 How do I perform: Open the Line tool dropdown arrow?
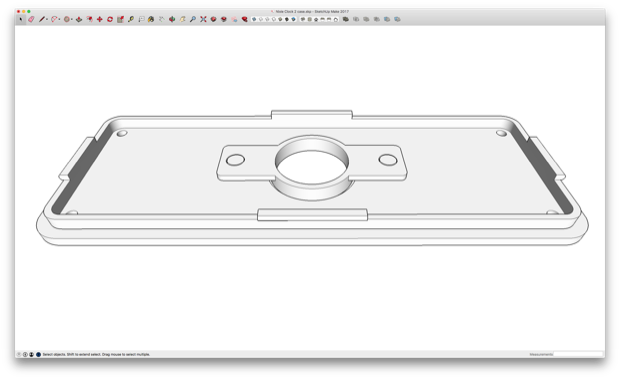pyautogui.click(x=47, y=19)
